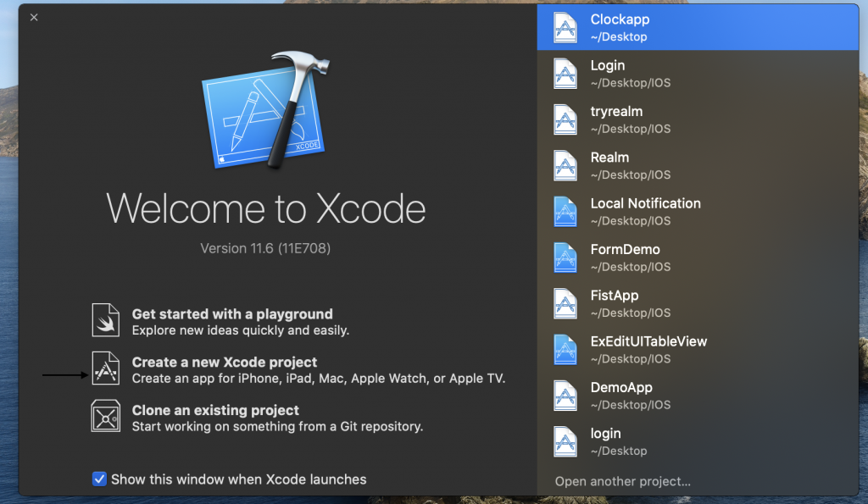Close the Welcome to Xcode window
Image resolution: width=868 pixels, height=504 pixels.
point(34,18)
